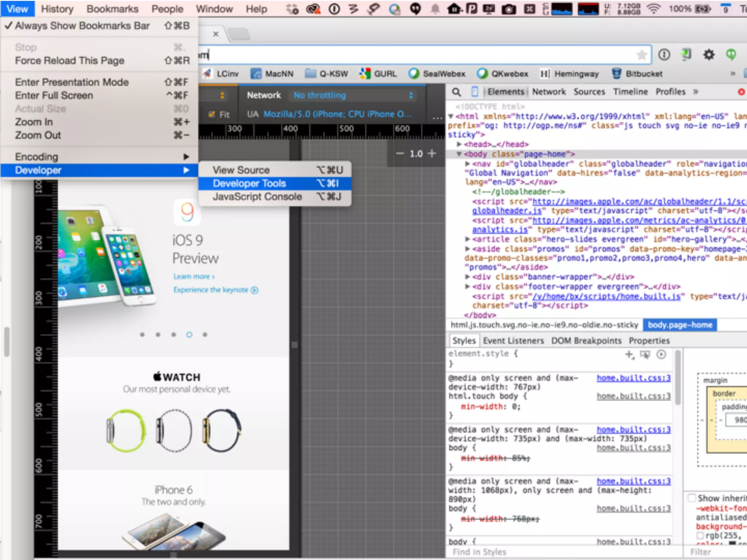Image resolution: width=747 pixels, height=560 pixels.
Task: Toggle element state pin icon in Styles
Action: pos(645,354)
